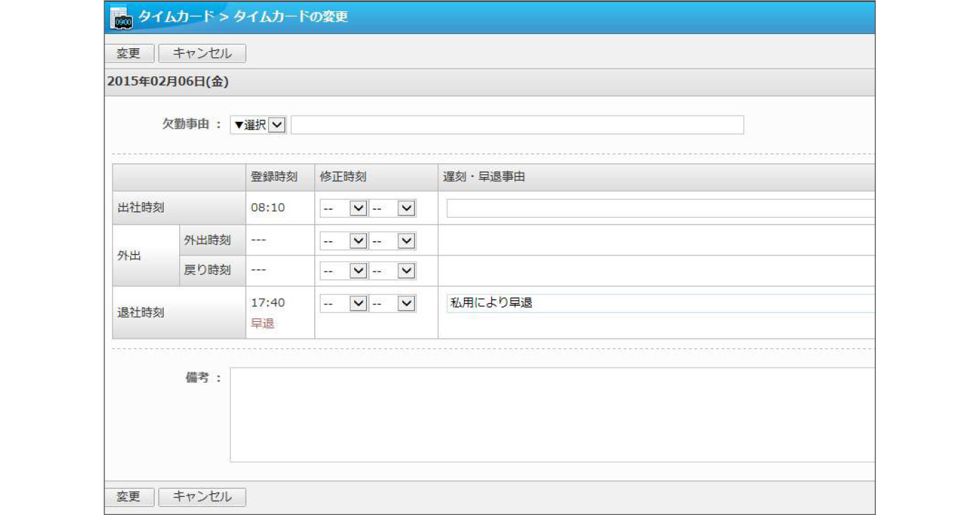980x515 pixels.
Task: Click the top キャンセル button
Action: click(x=202, y=53)
